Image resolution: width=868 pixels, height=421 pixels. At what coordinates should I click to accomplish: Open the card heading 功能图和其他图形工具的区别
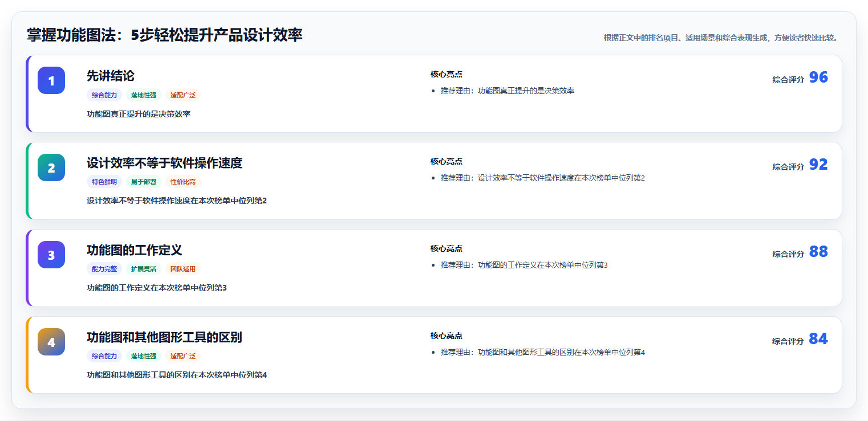164,337
